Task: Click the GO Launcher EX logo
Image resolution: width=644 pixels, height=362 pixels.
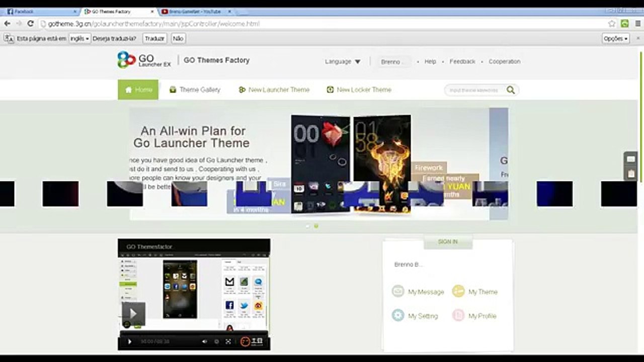Action: tap(144, 60)
